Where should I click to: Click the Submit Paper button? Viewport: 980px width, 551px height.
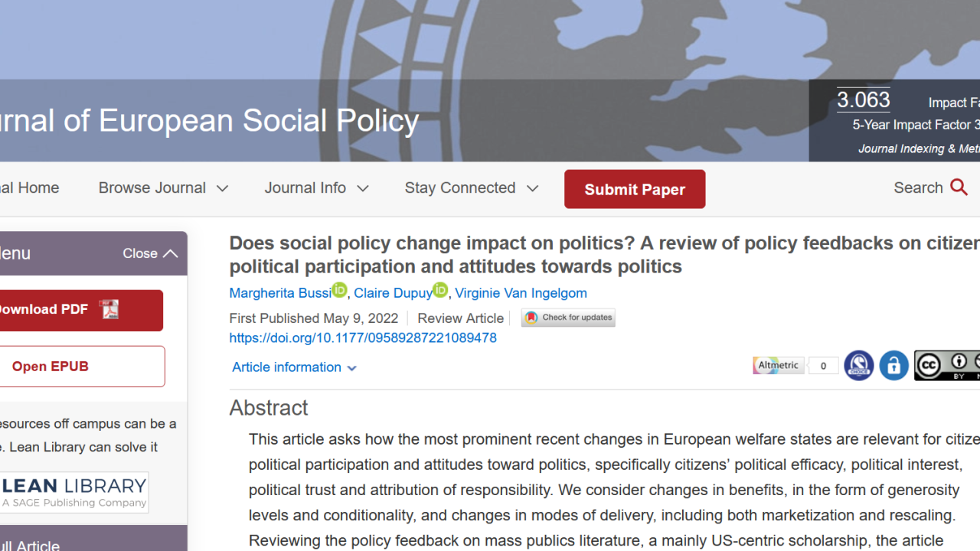(635, 189)
